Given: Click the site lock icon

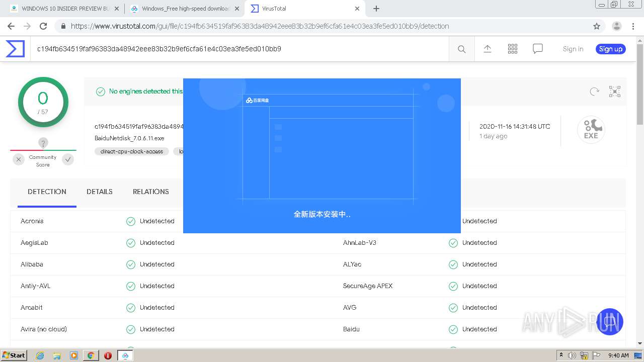Looking at the screenshot, I should (x=63, y=26).
